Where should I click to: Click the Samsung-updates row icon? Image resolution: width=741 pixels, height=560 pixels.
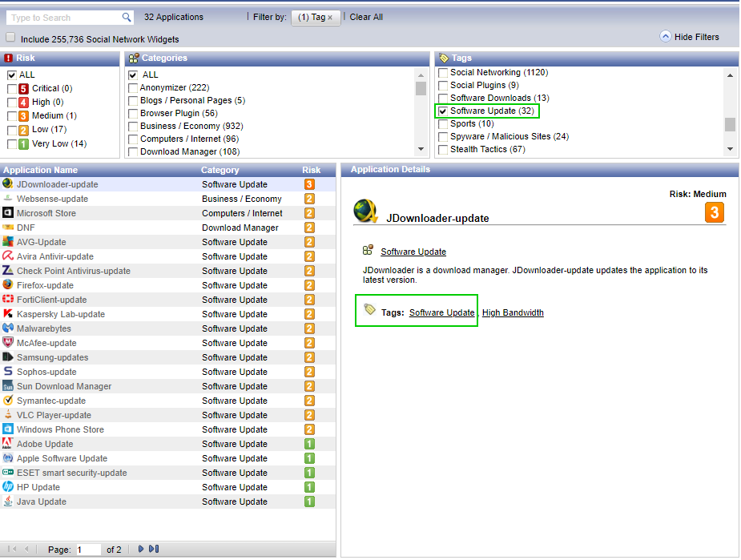pyautogui.click(x=7, y=357)
